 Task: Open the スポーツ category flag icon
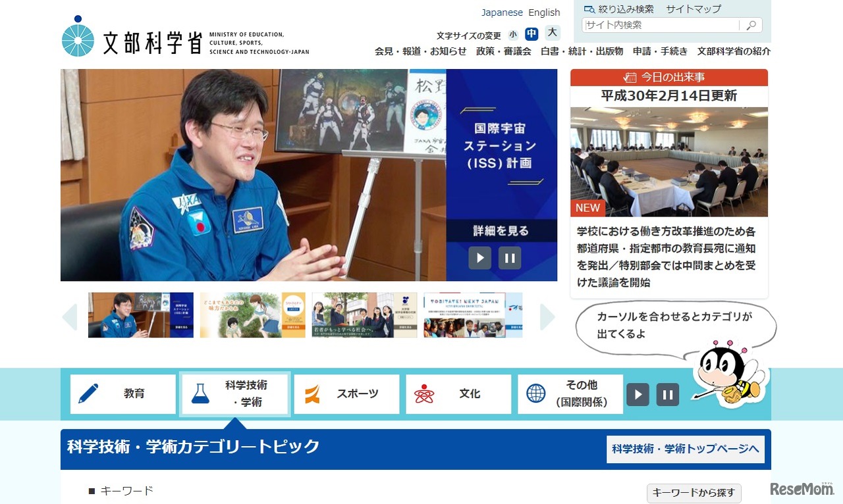pos(313,393)
